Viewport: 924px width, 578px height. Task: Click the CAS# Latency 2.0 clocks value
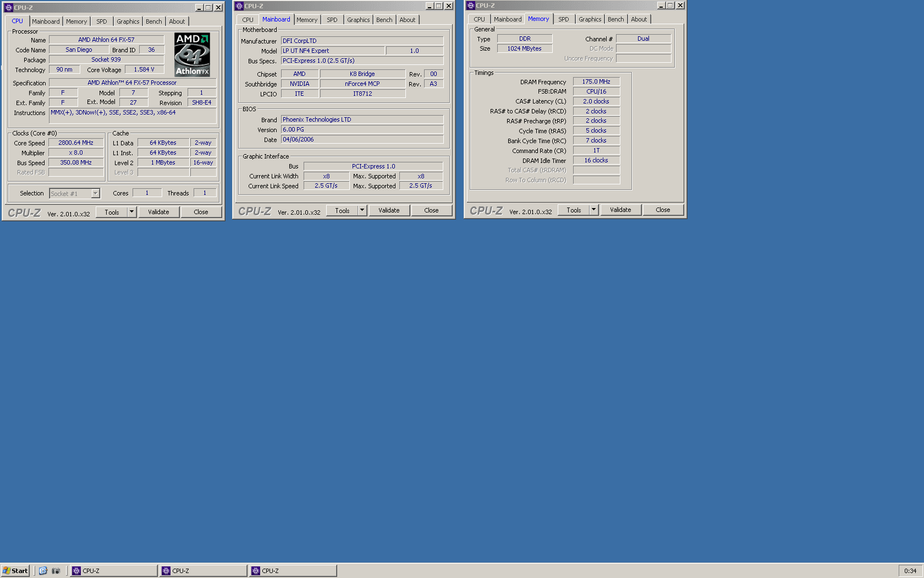click(596, 101)
